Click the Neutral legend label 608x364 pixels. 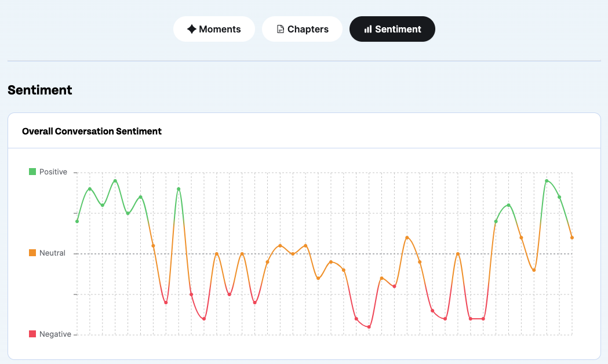point(52,253)
